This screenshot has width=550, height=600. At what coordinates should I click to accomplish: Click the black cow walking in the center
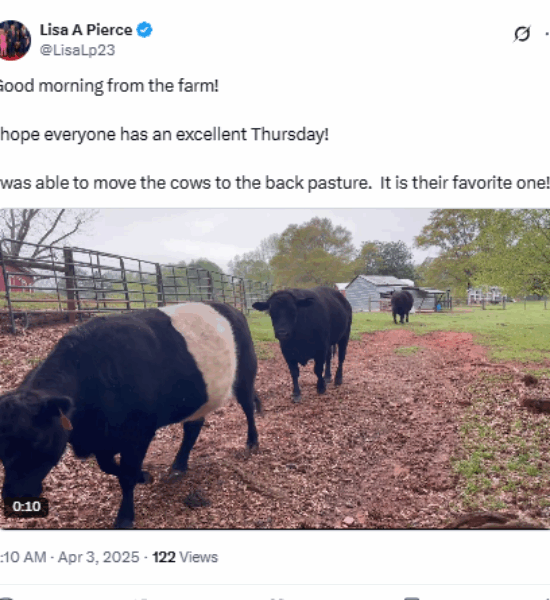pyautogui.click(x=304, y=341)
